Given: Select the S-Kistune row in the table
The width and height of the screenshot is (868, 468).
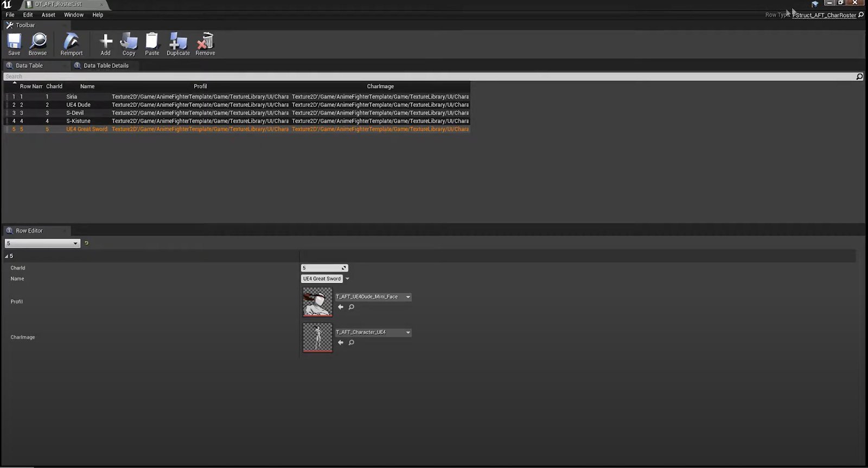Looking at the screenshot, I should coord(79,121).
